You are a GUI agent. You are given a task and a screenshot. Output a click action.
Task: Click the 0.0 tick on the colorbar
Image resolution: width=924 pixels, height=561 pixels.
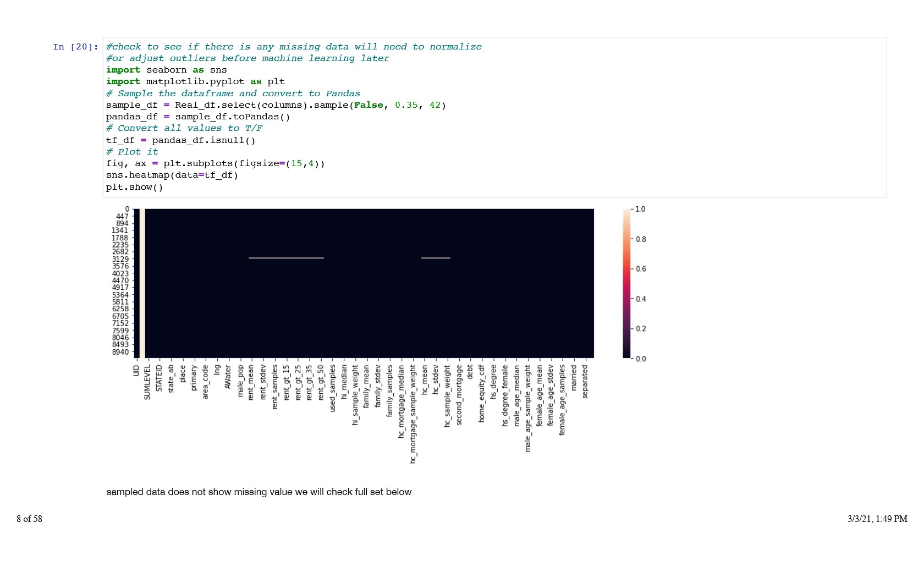[640, 359]
